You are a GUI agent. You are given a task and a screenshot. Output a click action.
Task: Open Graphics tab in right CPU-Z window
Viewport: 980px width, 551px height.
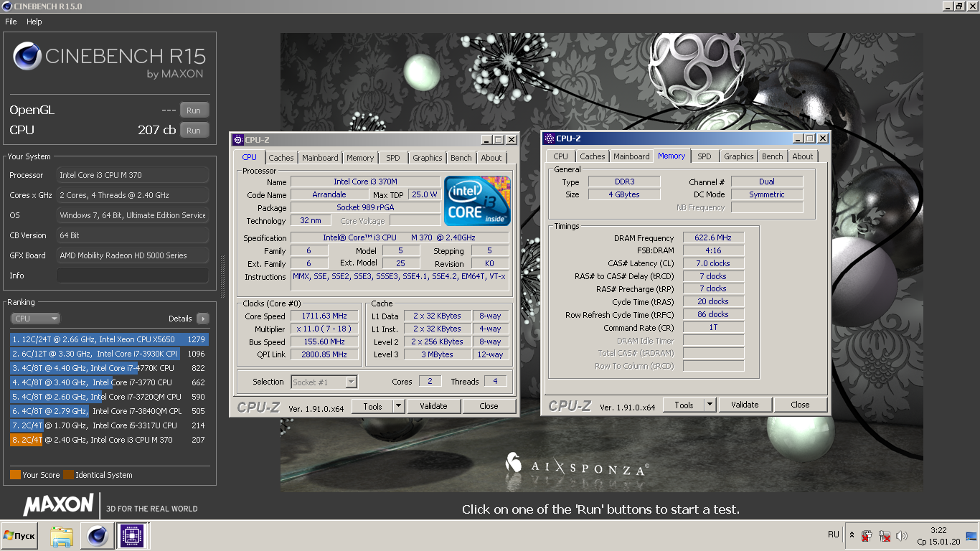739,156
